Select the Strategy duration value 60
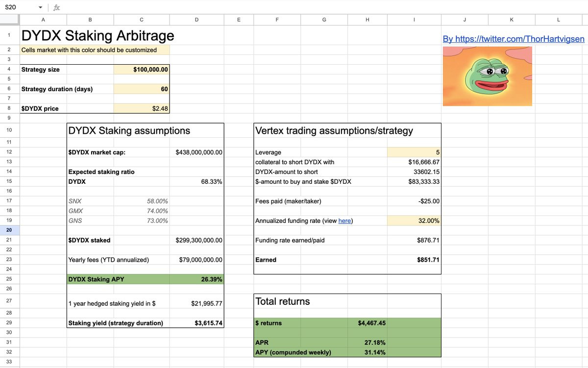Image resolution: width=588 pixels, height=368 pixels. [x=142, y=89]
